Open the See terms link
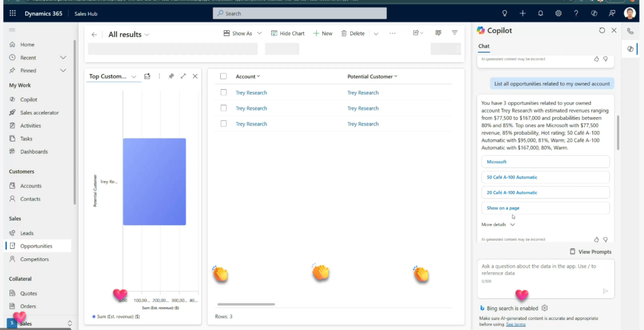The height and width of the screenshot is (330, 644). (x=516, y=324)
